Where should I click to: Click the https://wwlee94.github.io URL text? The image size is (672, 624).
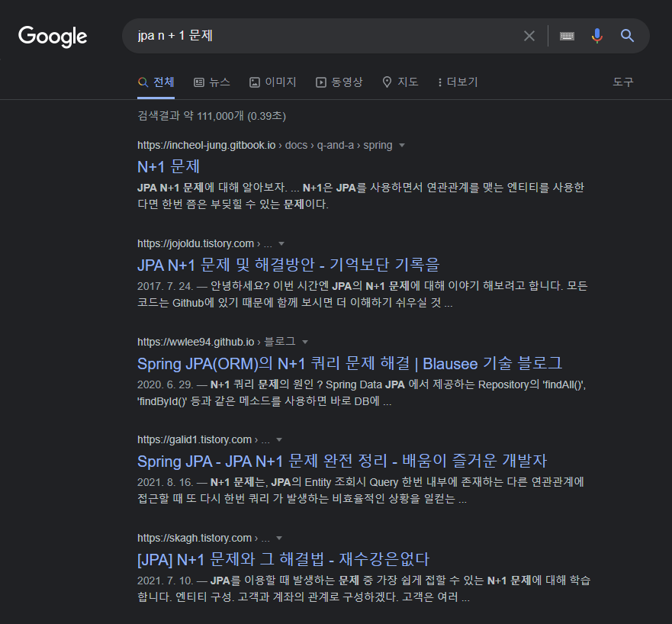(195, 342)
